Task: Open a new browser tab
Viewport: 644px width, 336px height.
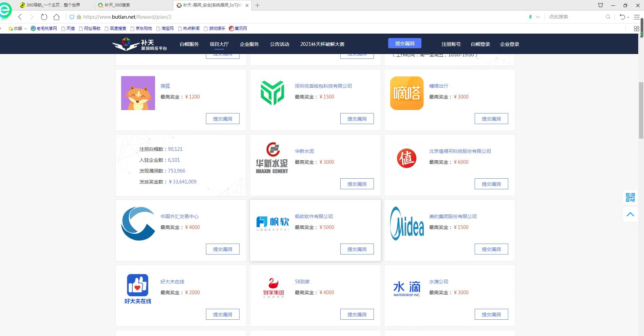Action: tap(257, 5)
